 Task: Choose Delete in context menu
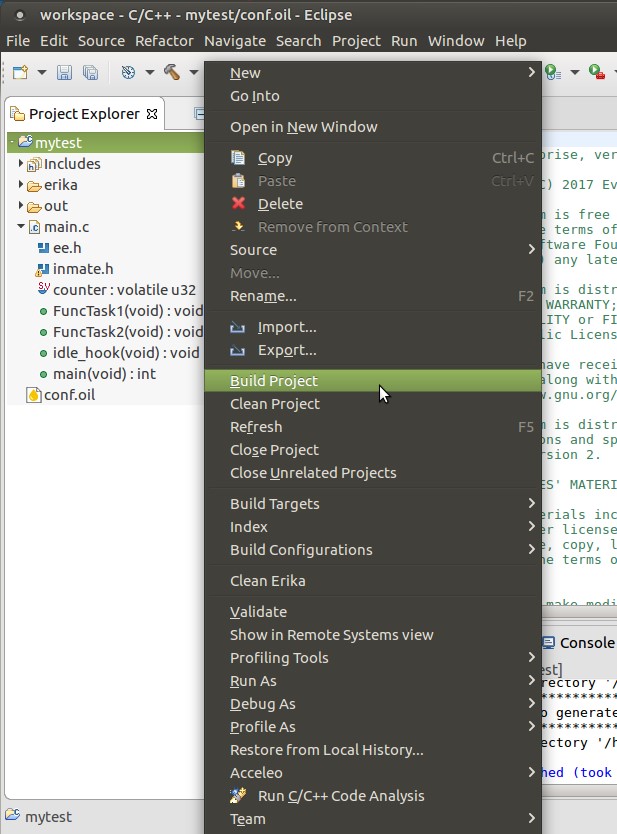click(x=373, y=204)
